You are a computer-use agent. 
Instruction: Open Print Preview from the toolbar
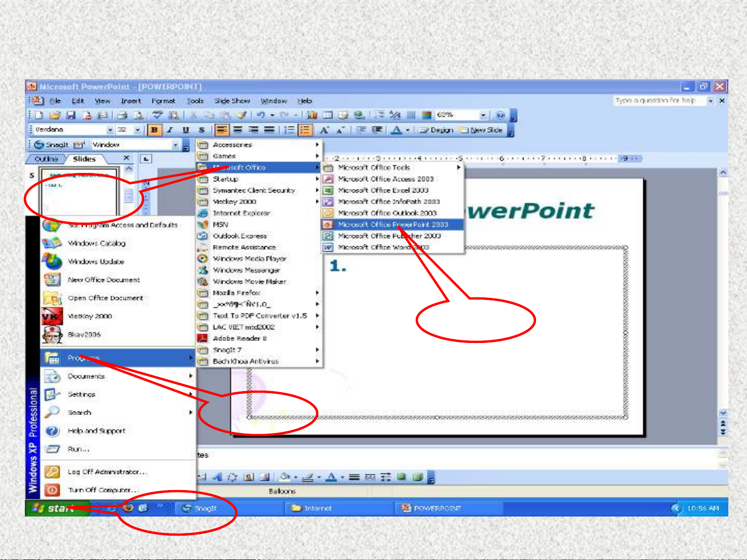138,115
